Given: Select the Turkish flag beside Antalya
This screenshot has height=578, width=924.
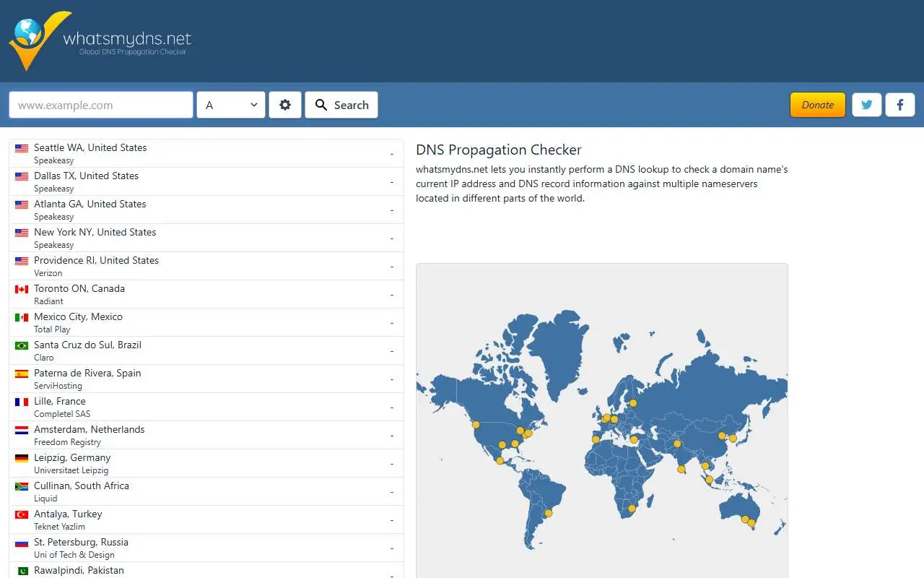Looking at the screenshot, I should pyautogui.click(x=22, y=514).
